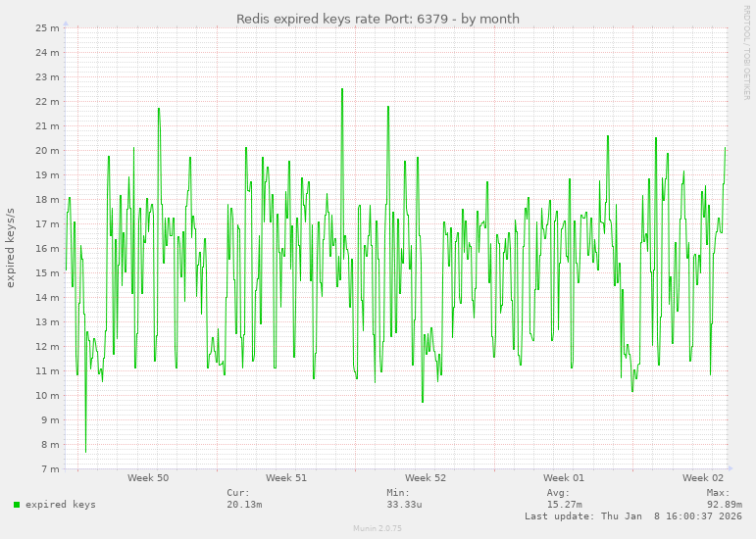Click the '23 m' y-axis label
756x539 pixels.
[x=47, y=77]
